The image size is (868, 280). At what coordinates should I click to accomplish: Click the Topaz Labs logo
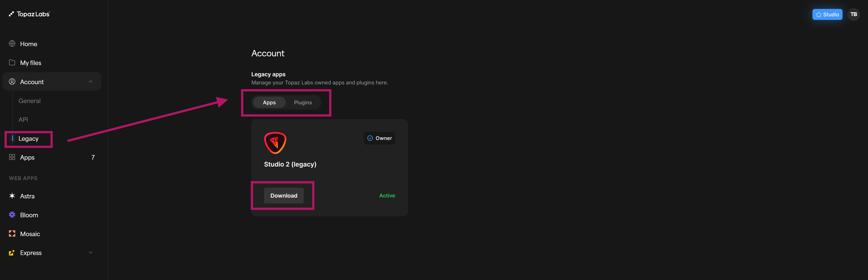click(x=29, y=14)
